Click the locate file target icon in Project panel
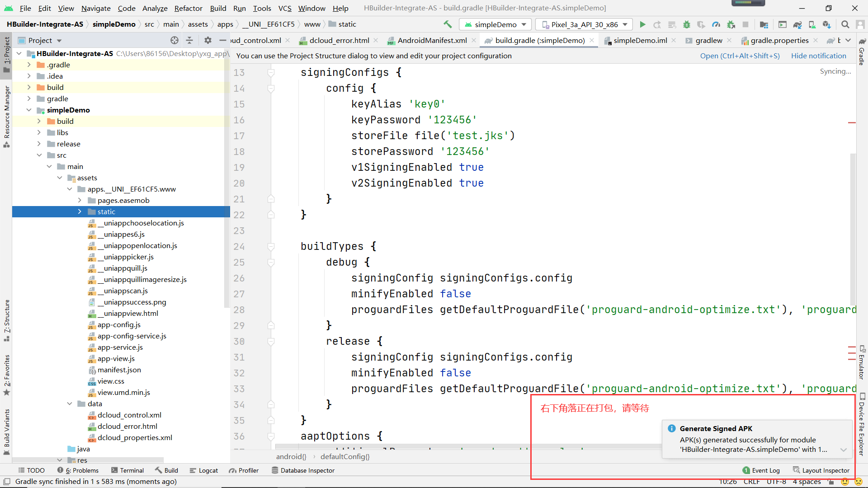868x488 pixels. [175, 40]
